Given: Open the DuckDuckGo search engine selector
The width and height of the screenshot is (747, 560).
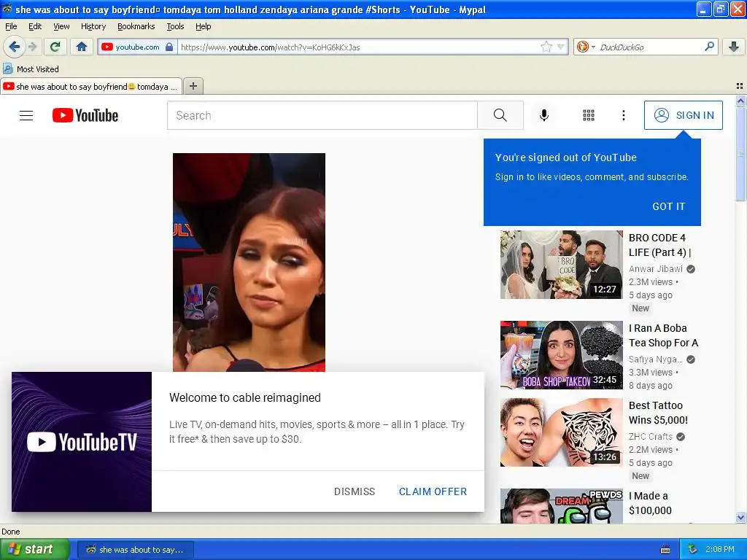Looking at the screenshot, I should point(586,47).
